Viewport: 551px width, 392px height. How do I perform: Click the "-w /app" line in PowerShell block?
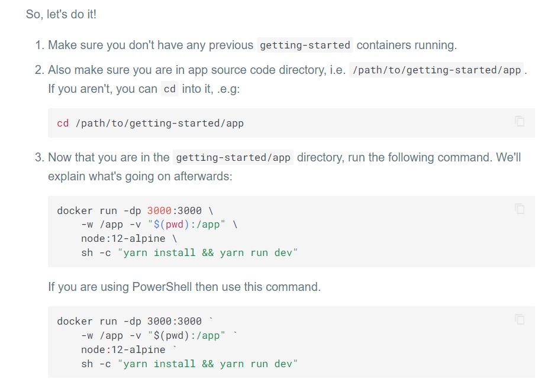tap(159, 335)
